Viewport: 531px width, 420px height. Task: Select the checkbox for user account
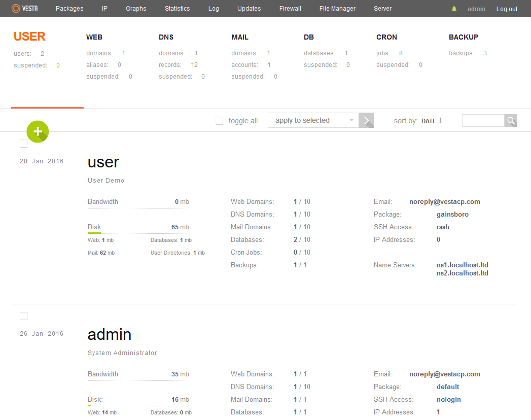pos(23,144)
